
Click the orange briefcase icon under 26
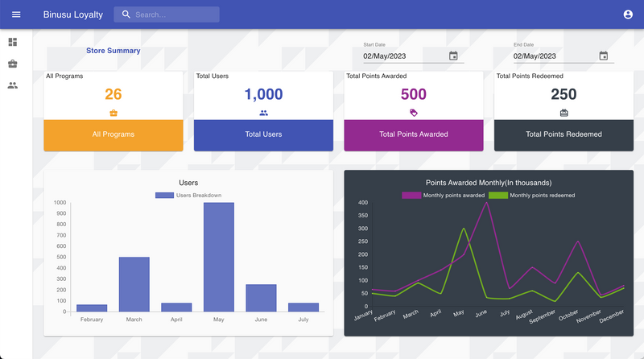(114, 113)
